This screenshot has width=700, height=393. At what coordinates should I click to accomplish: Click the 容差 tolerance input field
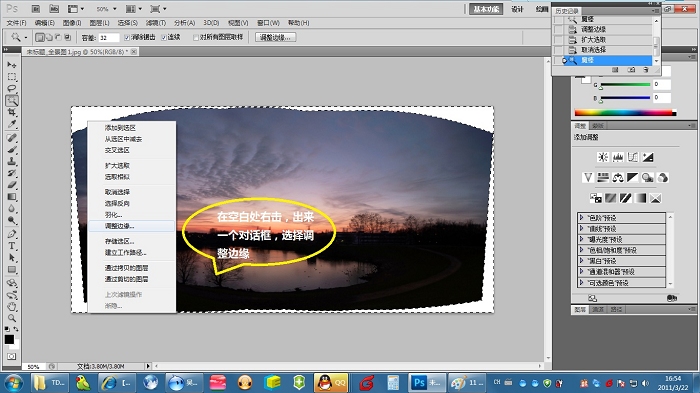pyautogui.click(x=109, y=38)
